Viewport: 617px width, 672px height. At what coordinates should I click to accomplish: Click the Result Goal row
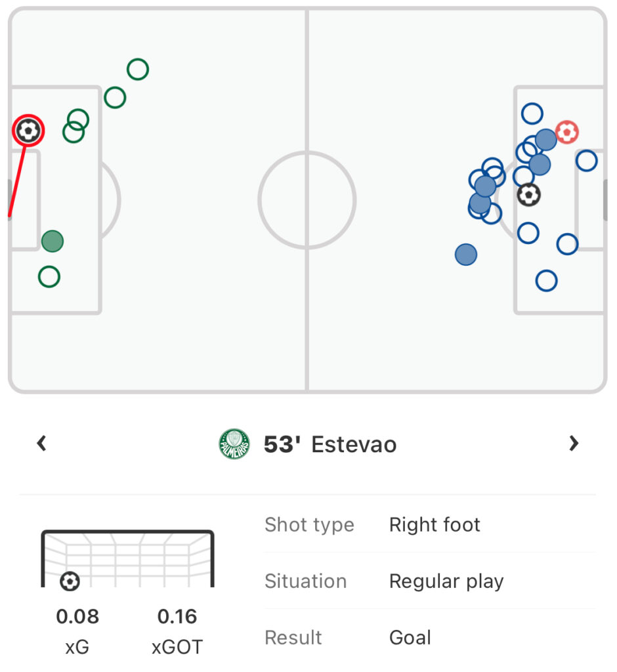coord(430,637)
